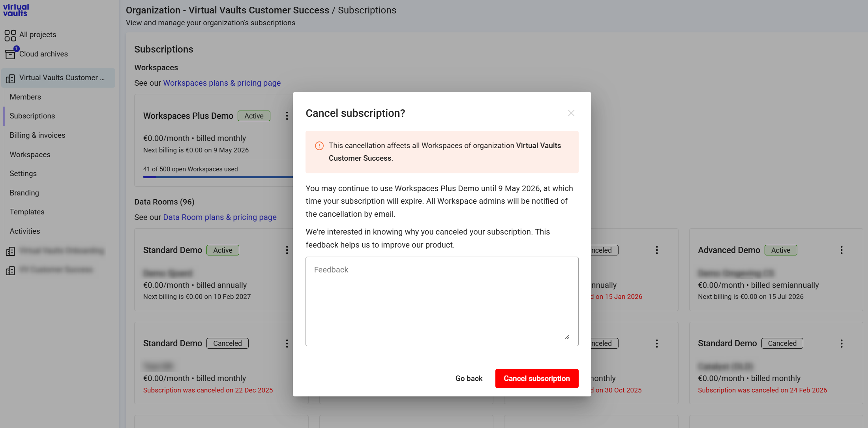Open options menu for Advanced Demo card
Screen dimensions: 868x428
(x=842, y=250)
